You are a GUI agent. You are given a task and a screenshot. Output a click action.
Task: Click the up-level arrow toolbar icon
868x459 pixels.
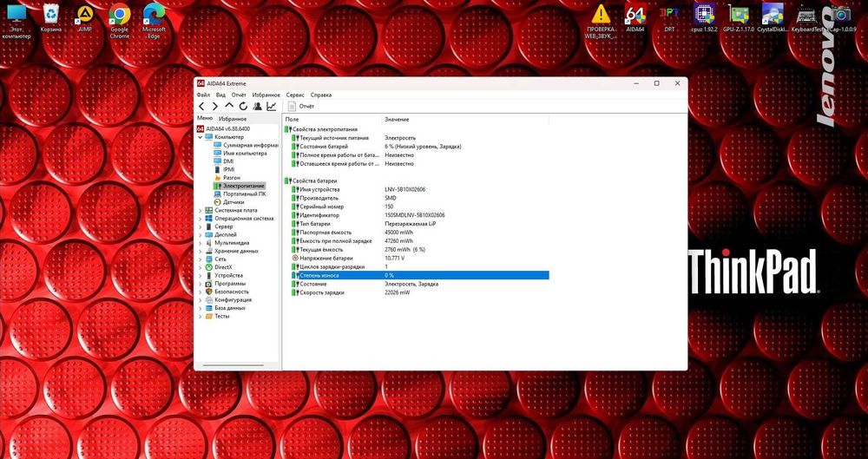pyautogui.click(x=229, y=106)
